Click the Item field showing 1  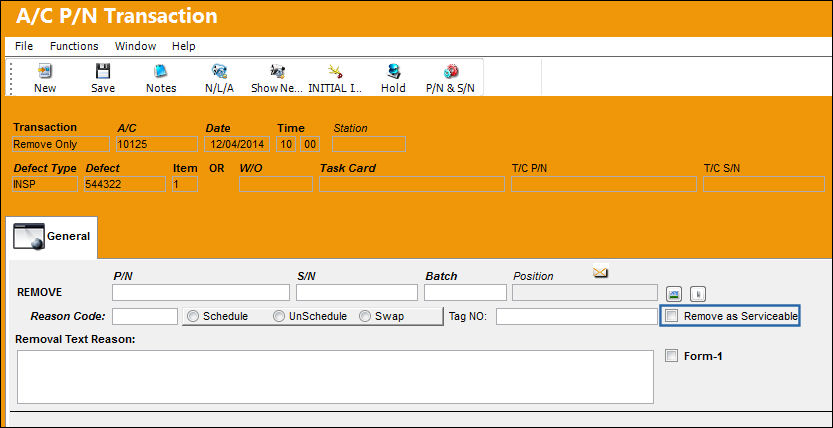point(185,184)
